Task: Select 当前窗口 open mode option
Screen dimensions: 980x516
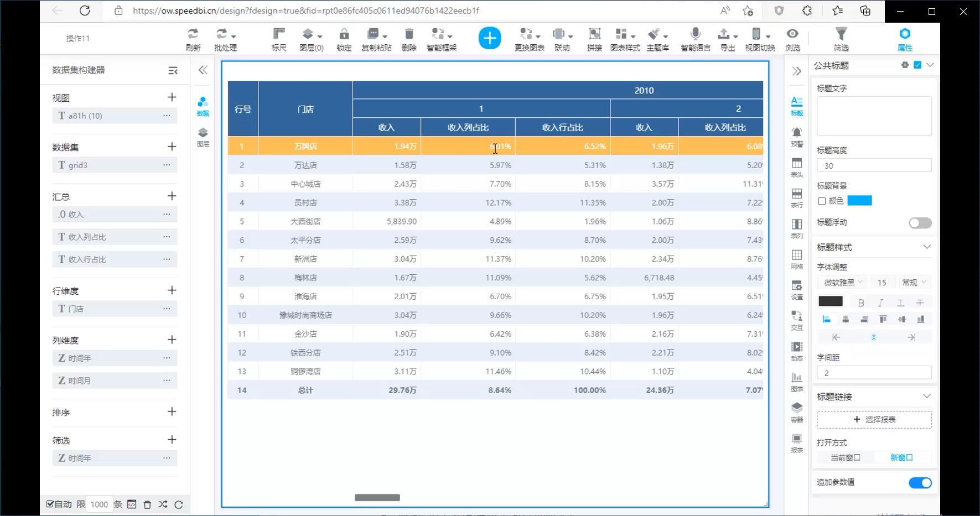Action: click(845, 458)
